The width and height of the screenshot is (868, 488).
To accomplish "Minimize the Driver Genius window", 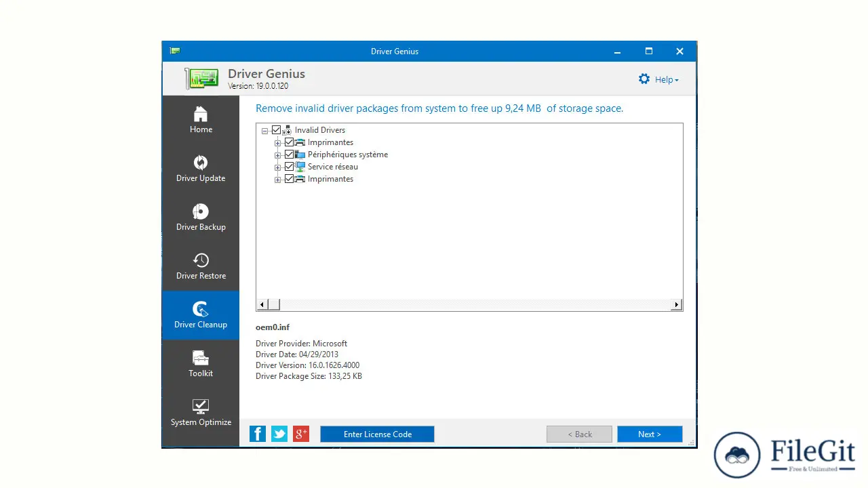I will (x=618, y=52).
